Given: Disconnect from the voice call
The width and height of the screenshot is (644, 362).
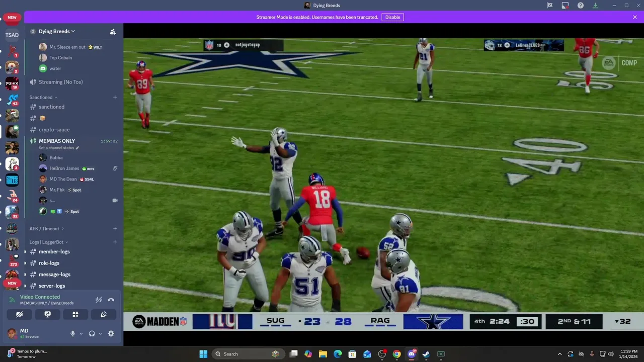Looking at the screenshot, I should coord(111,300).
